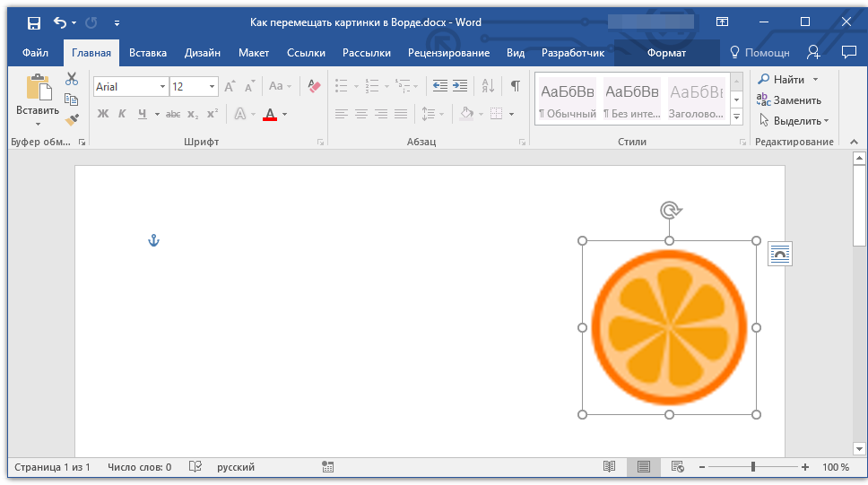The width and height of the screenshot is (868, 485).
Task: Increase indent with the indent icon
Action: click(460, 86)
